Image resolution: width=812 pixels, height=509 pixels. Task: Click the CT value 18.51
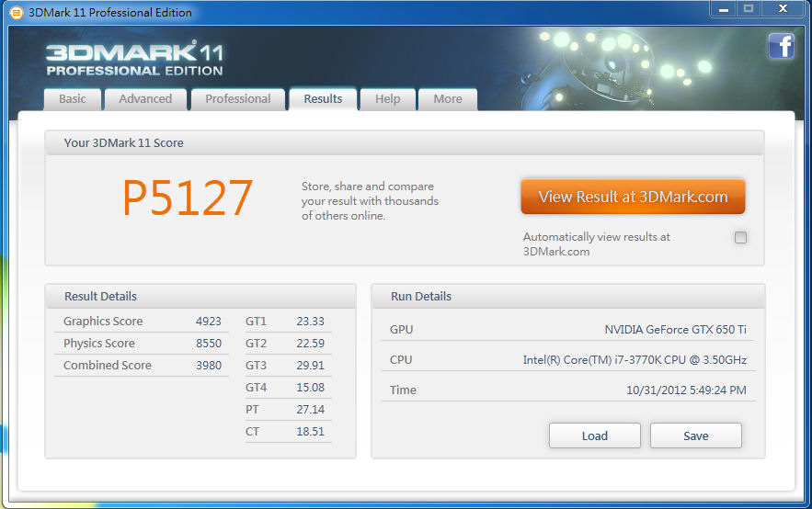pyautogui.click(x=310, y=432)
